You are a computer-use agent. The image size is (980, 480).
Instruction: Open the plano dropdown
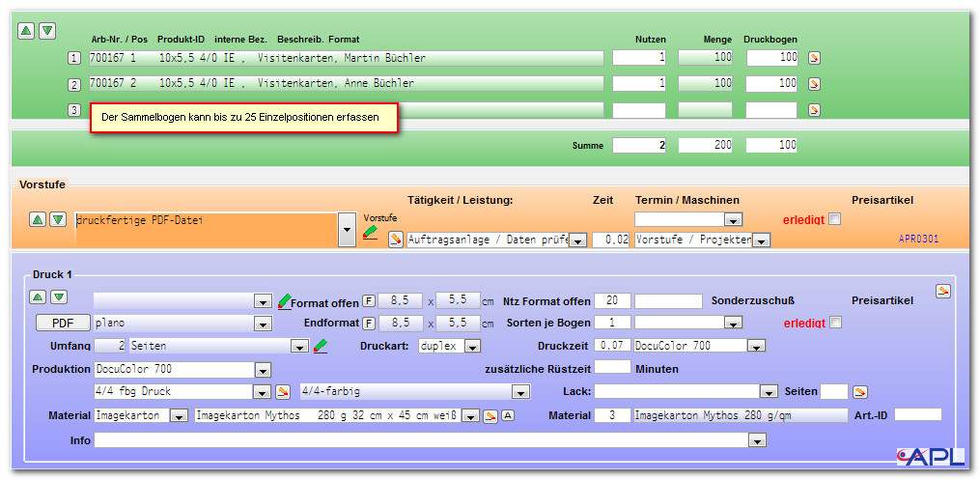pyautogui.click(x=263, y=325)
